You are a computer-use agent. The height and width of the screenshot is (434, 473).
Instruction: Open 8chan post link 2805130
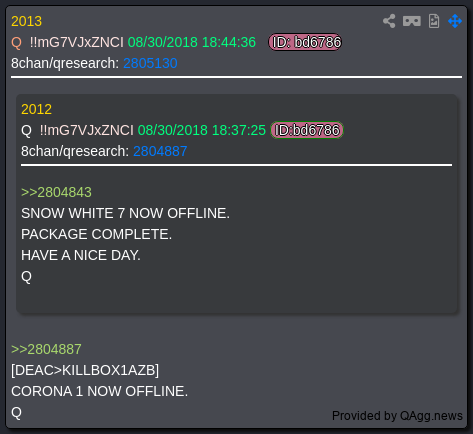tap(150, 63)
